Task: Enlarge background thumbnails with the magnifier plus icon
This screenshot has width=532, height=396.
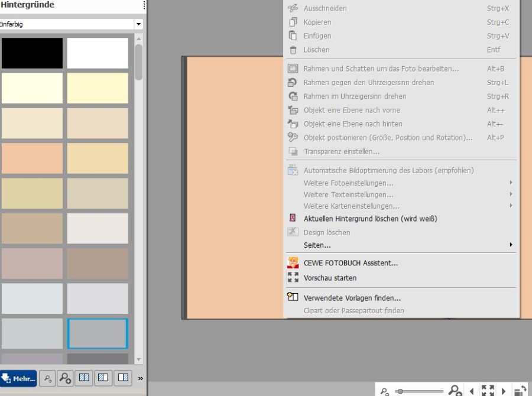Action: 65,378
